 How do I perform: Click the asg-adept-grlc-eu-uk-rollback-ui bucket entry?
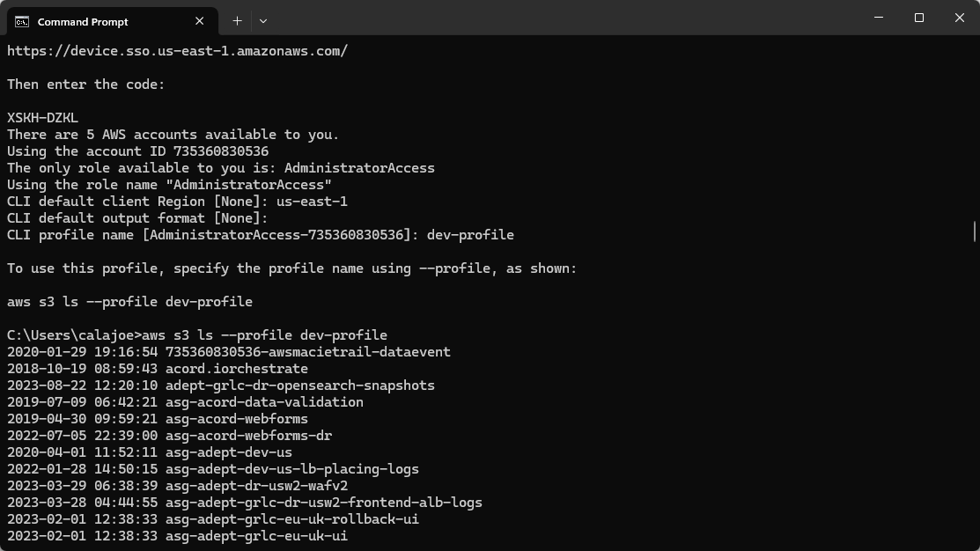(x=291, y=519)
